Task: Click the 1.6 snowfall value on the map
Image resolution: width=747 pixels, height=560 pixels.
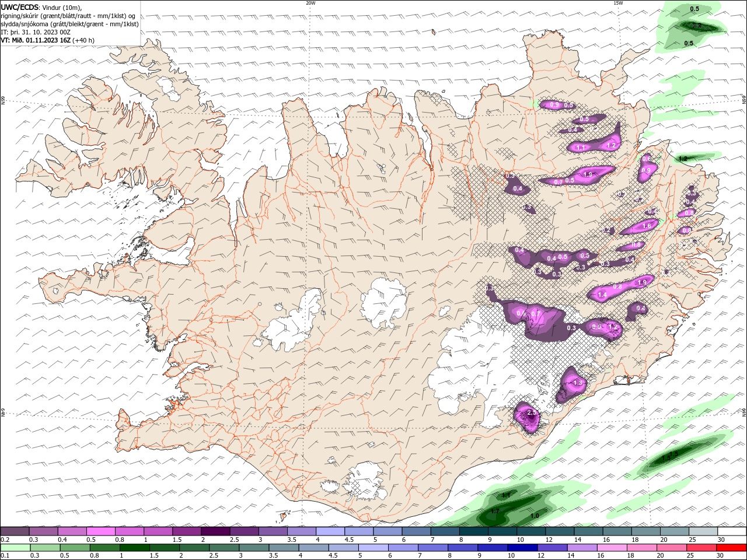Action: pos(647,226)
